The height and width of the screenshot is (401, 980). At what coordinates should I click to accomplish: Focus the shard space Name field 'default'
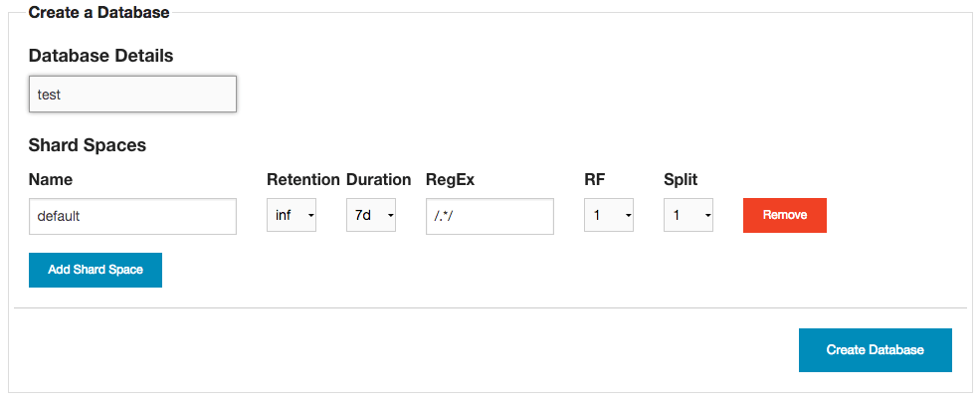point(132,216)
